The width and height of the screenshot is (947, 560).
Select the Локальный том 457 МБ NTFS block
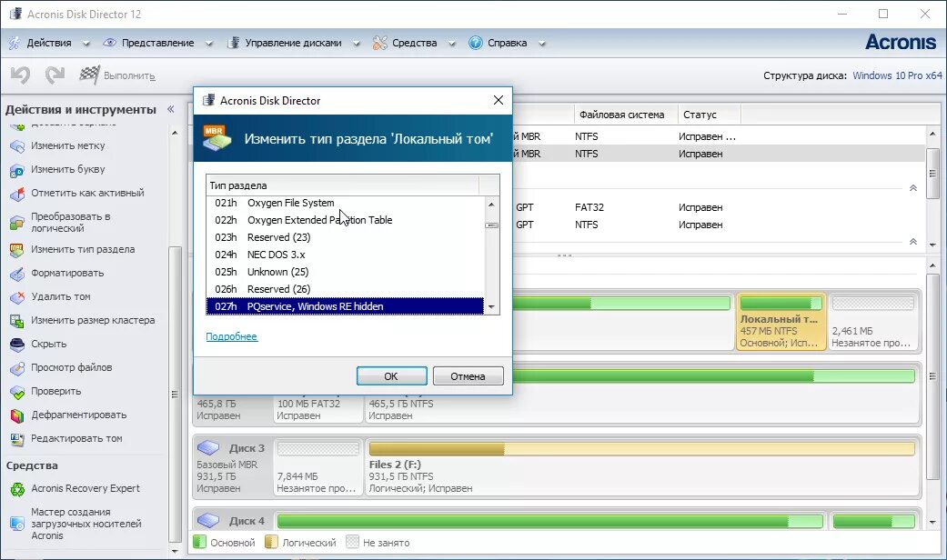(x=781, y=322)
